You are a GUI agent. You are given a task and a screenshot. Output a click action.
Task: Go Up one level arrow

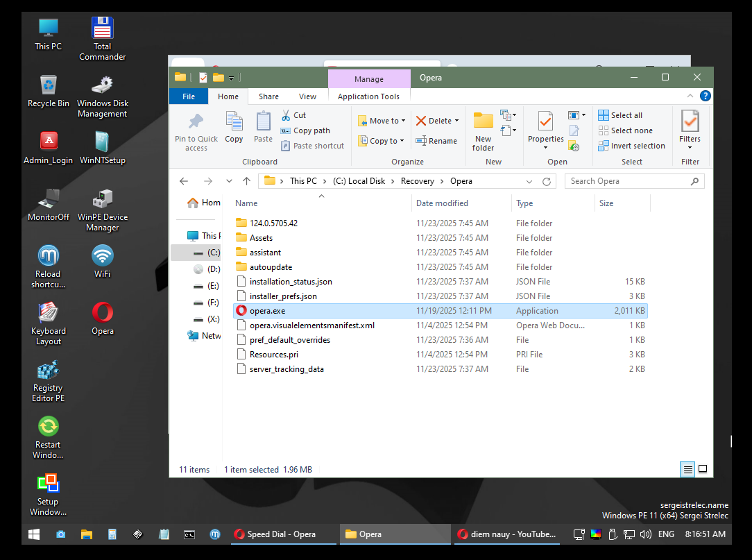pos(246,181)
